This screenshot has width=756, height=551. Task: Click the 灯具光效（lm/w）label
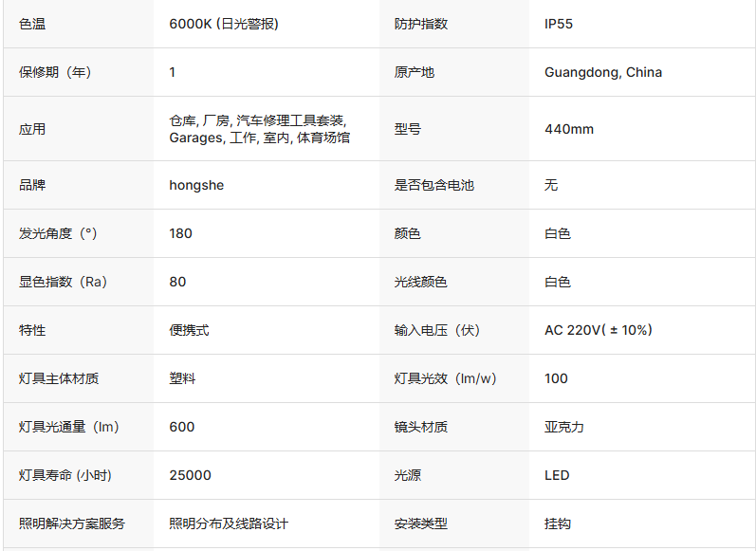445,378
